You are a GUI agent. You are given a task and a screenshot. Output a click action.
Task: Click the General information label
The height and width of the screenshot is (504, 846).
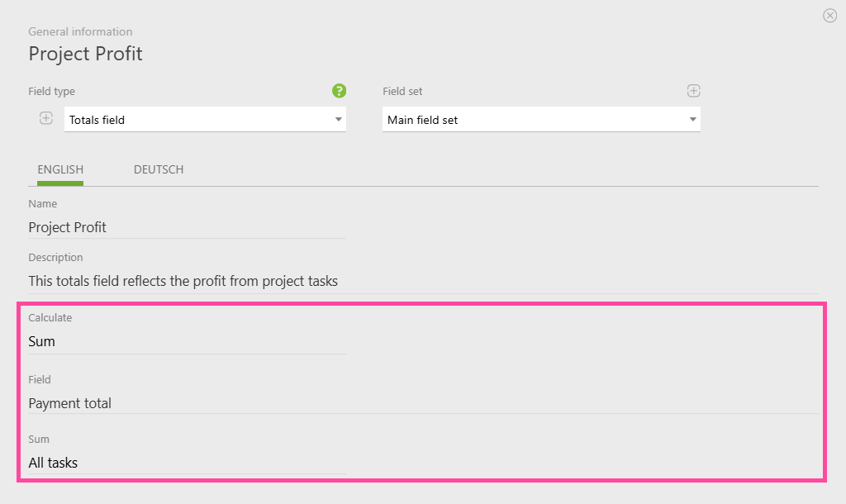point(80,32)
